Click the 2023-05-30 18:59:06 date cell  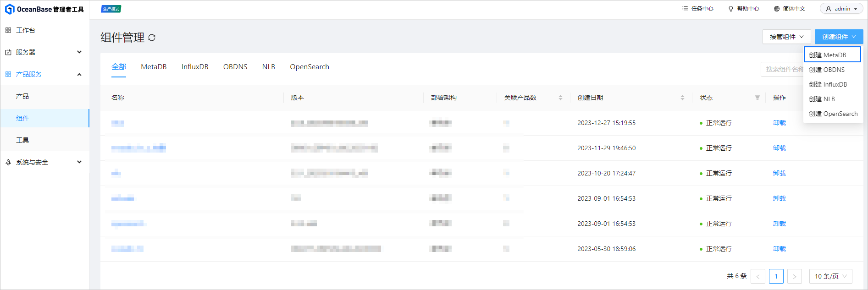pos(607,249)
